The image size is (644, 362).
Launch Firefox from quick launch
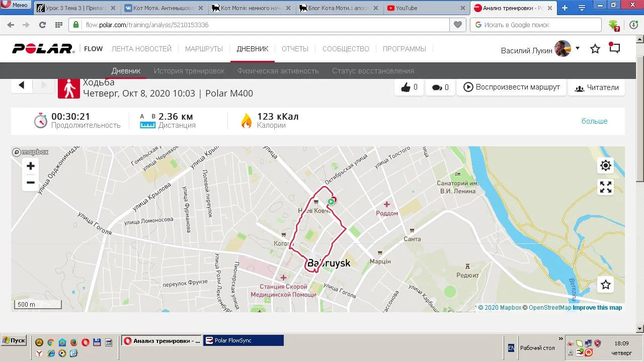[x=74, y=342]
